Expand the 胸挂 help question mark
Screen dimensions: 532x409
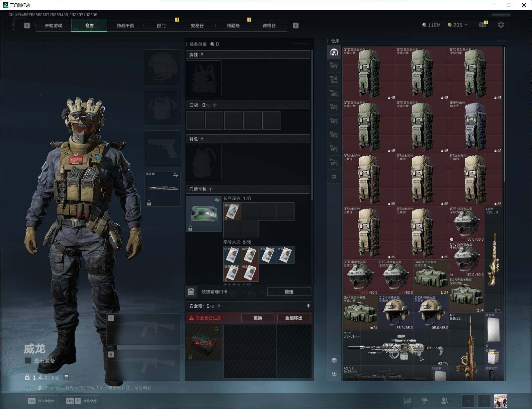202,55
